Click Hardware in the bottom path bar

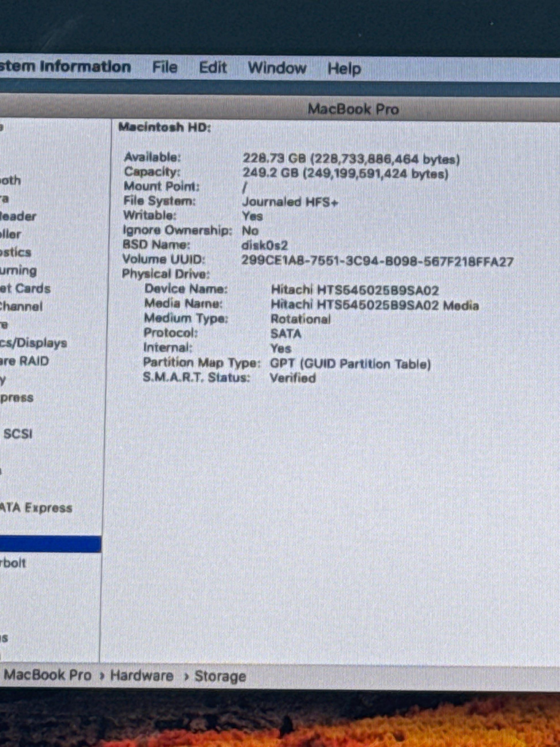[141, 676]
